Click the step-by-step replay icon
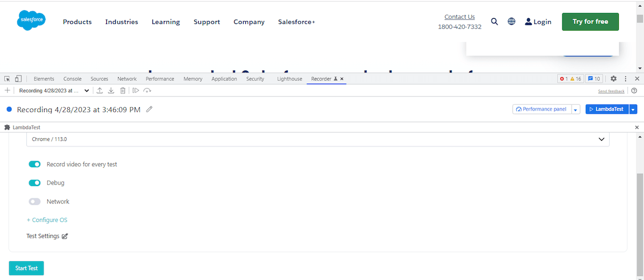This screenshot has width=644, height=280. pyautogui.click(x=136, y=91)
